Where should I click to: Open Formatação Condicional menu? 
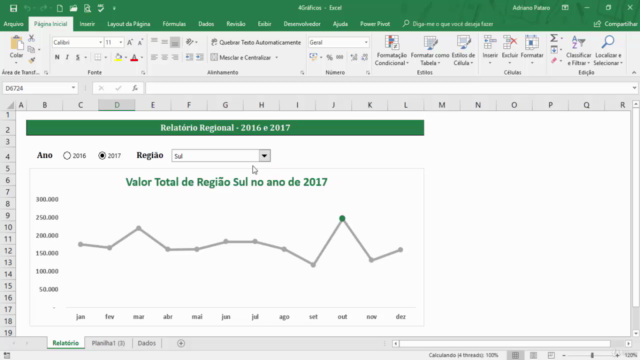point(391,51)
